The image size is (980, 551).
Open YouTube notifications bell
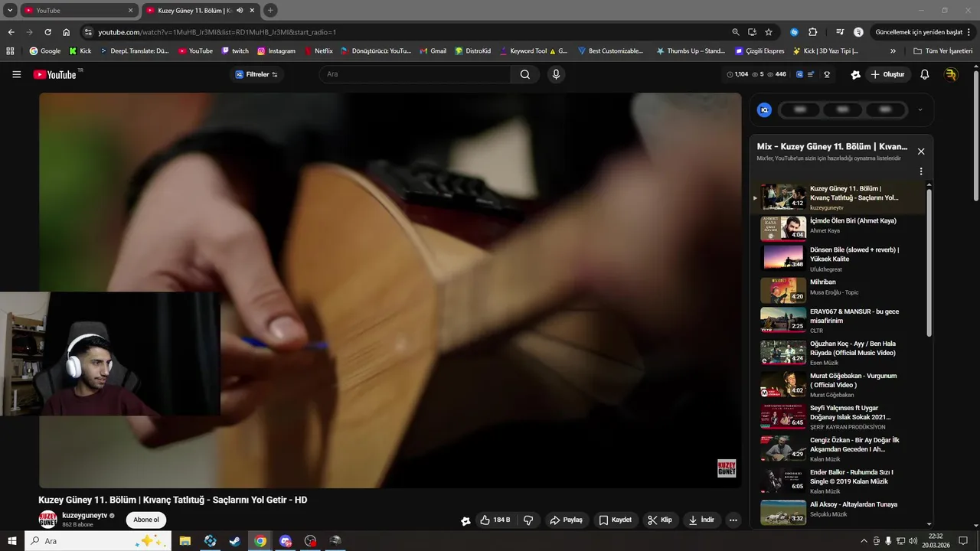924,74
